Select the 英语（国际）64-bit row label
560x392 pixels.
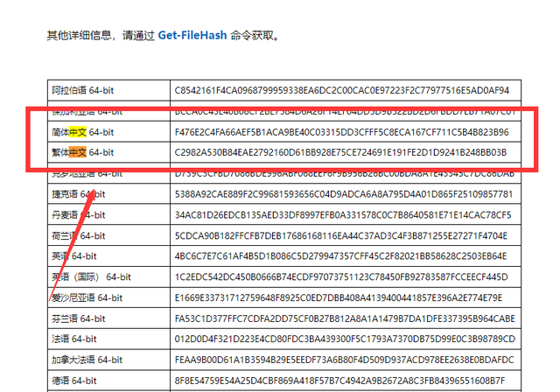tap(91, 276)
